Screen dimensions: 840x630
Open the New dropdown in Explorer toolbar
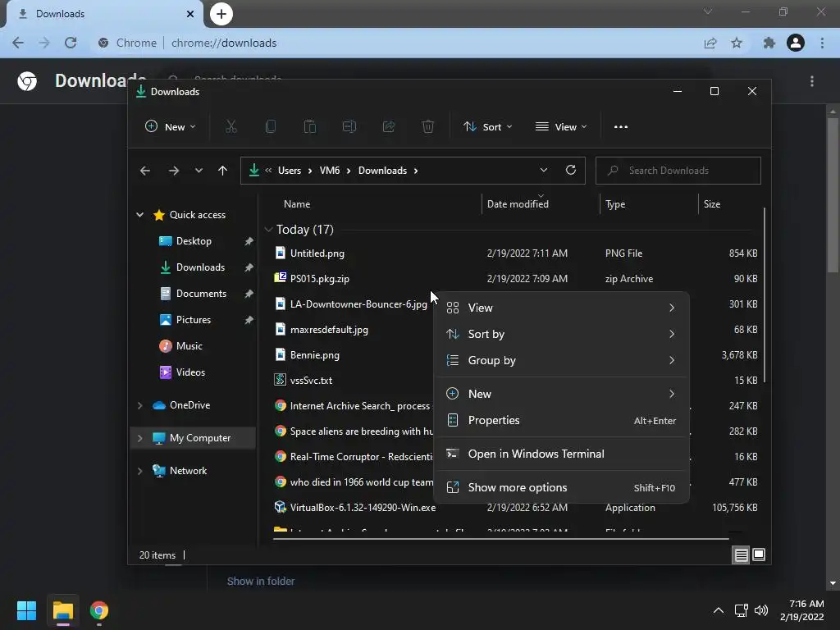click(171, 127)
